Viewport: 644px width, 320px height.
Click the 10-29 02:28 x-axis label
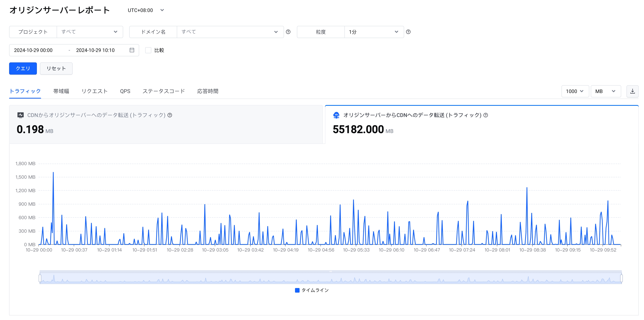(180, 250)
